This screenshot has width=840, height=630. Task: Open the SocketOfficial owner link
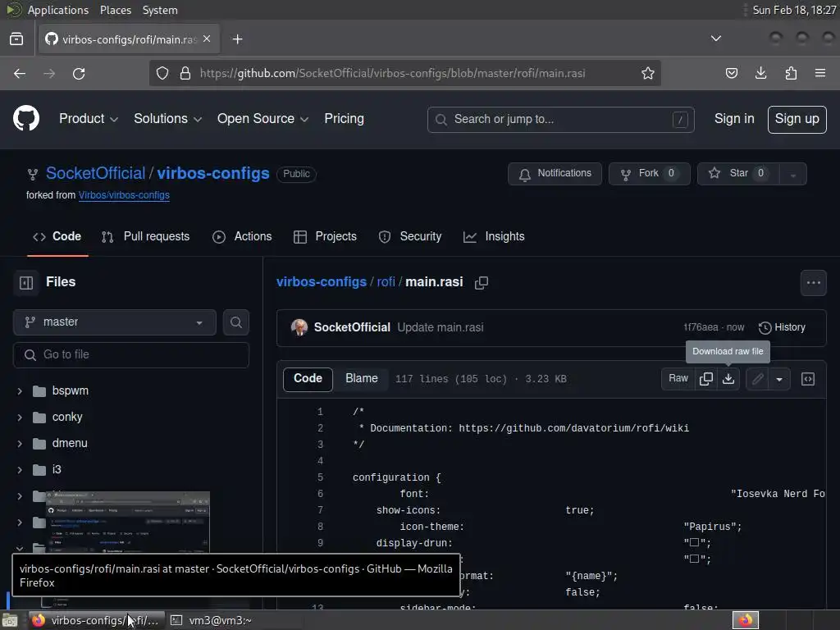[95, 173]
